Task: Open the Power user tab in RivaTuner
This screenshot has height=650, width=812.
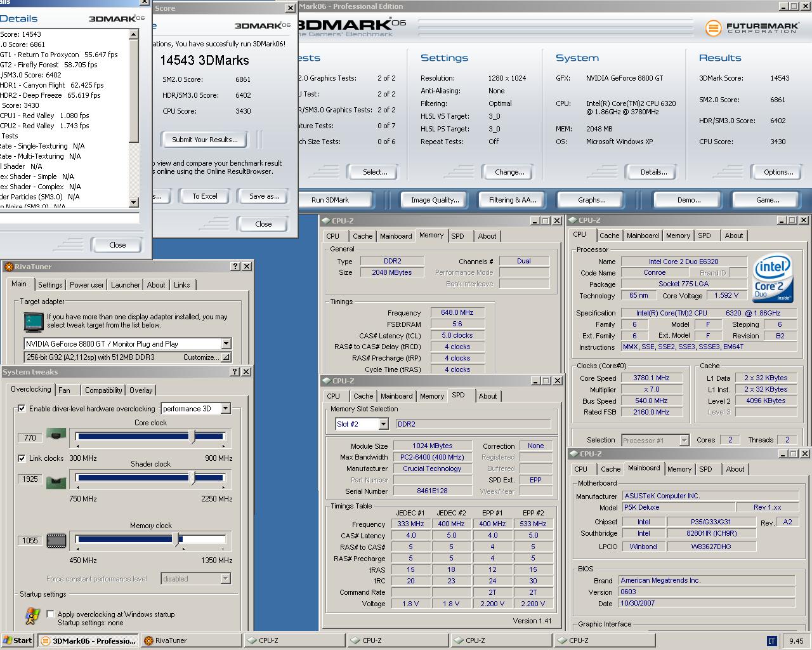Action: 87,285
